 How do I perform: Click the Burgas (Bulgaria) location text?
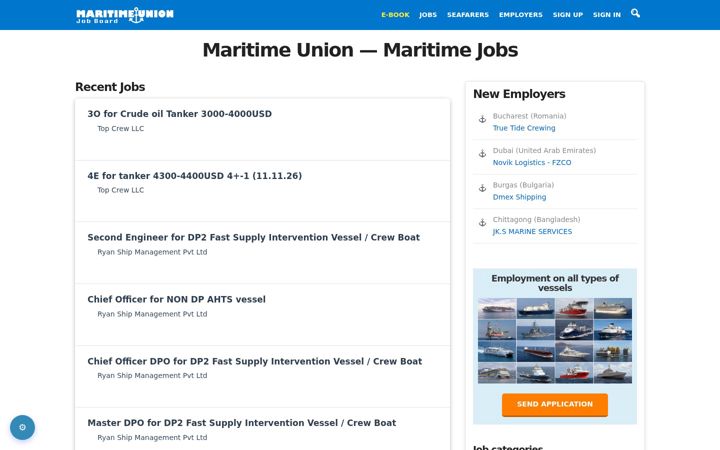click(523, 185)
